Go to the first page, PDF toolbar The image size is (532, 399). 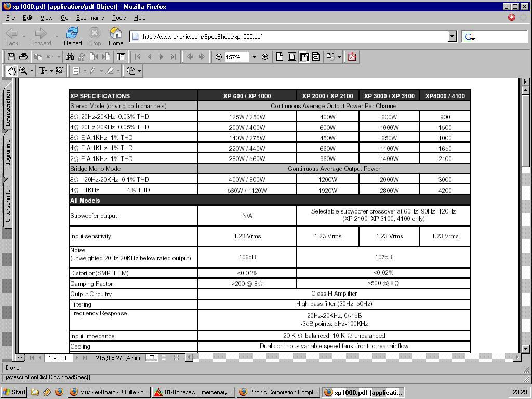click(x=138, y=57)
